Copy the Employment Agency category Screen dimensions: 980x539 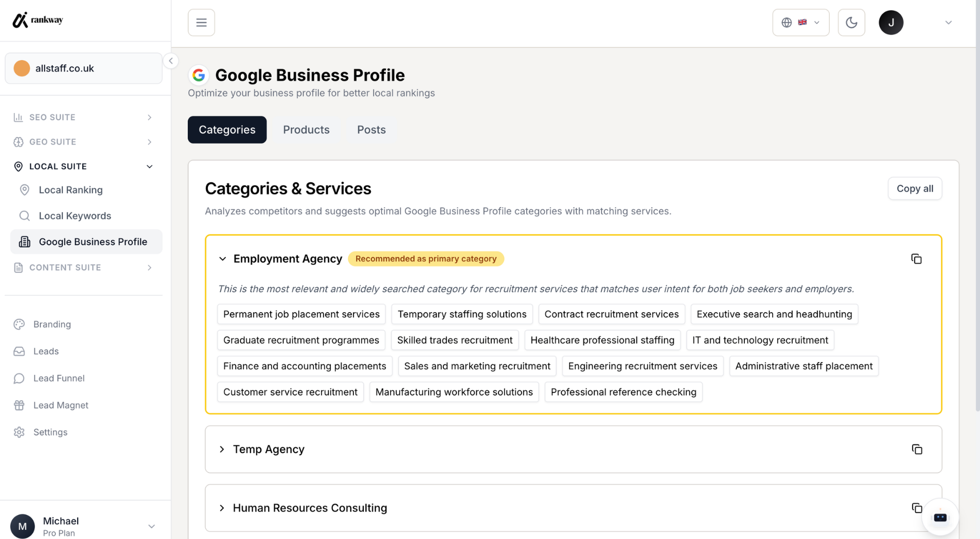pyautogui.click(x=916, y=259)
